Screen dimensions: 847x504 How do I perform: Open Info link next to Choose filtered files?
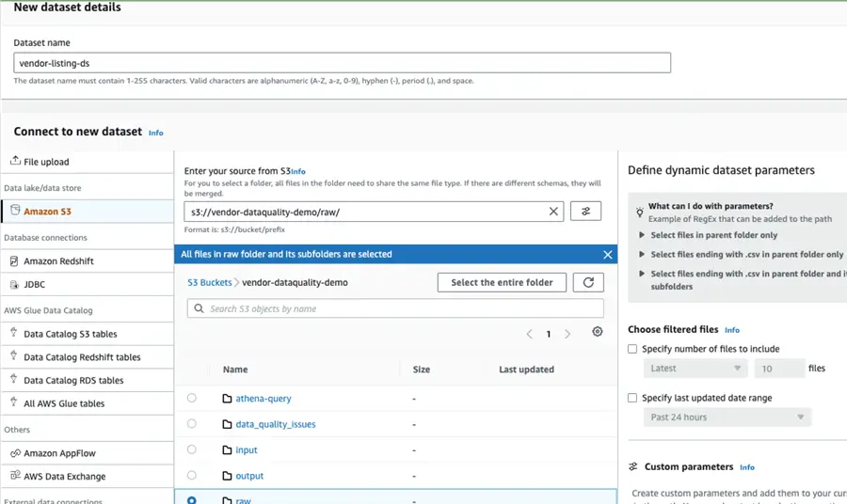tap(732, 330)
